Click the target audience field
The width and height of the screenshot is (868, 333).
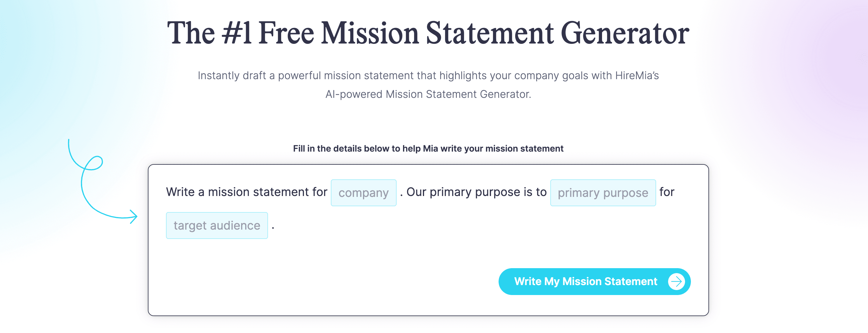click(217, 225)
